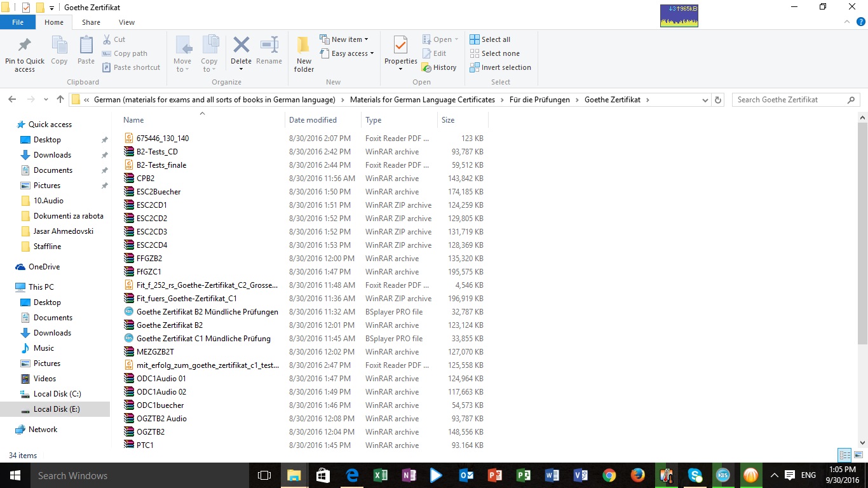Create a New folder from ribbon
This screenshot has width=868, height=488.
tap(304, 53)
